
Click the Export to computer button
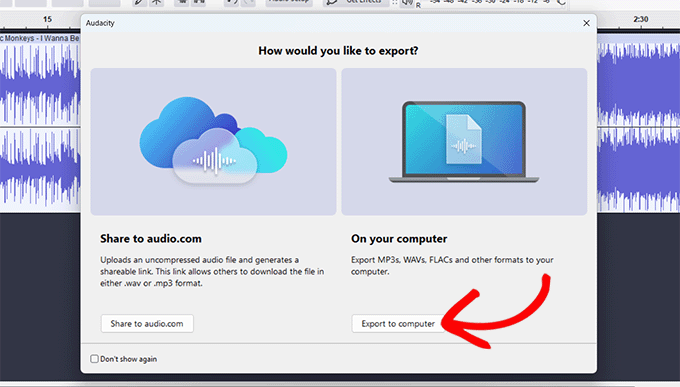398,324
